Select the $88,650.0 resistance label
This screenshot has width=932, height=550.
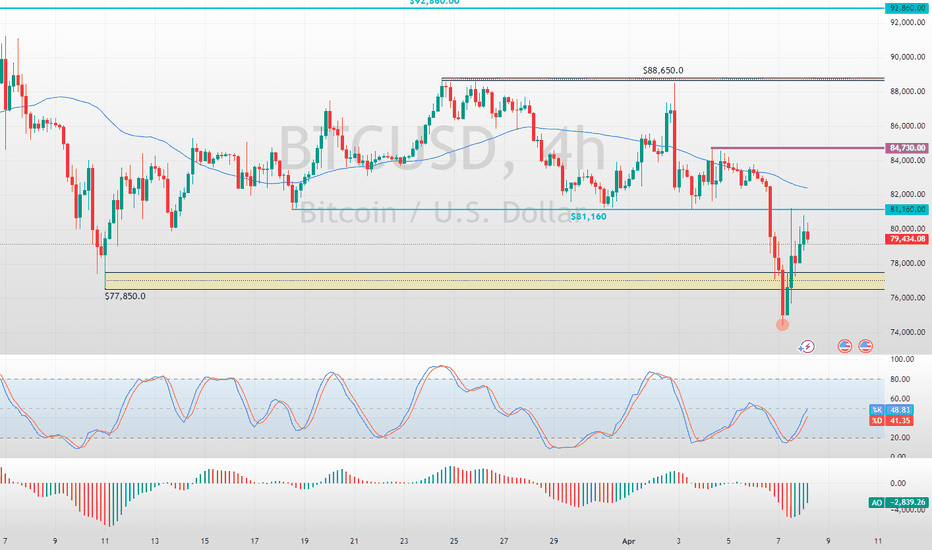pos(663,70)
